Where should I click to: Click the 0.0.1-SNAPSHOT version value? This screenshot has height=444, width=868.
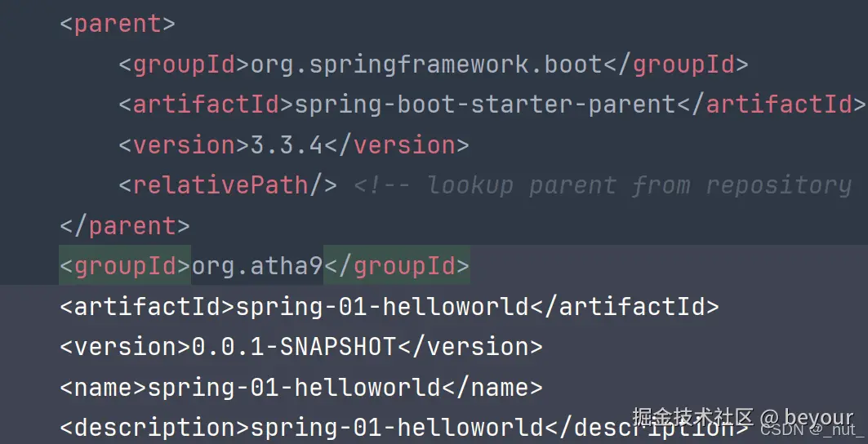(x=294, y=347)
